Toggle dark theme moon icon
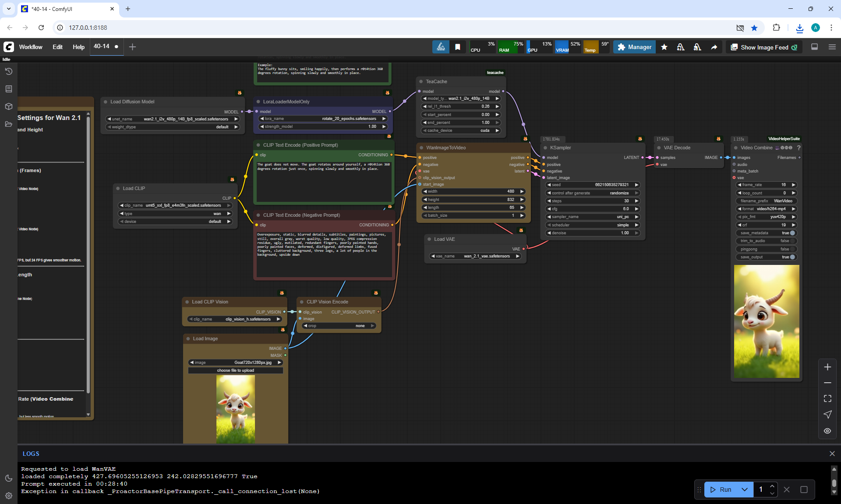 click(x=8, y=478)
